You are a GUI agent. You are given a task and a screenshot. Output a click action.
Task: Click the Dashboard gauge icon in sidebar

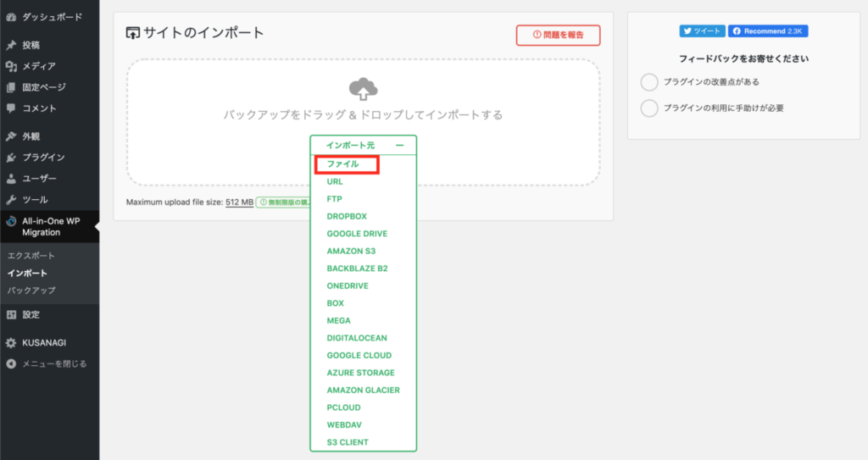(11, 17)
